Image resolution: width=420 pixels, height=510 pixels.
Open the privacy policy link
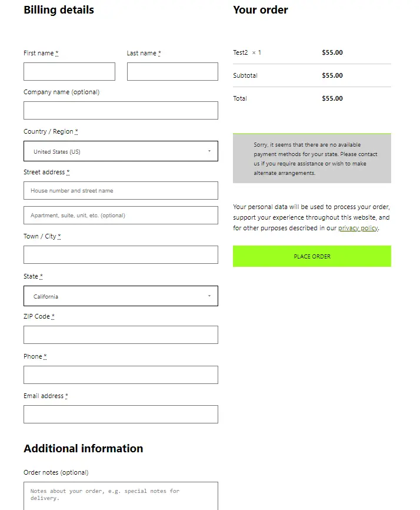click(358, 228)
